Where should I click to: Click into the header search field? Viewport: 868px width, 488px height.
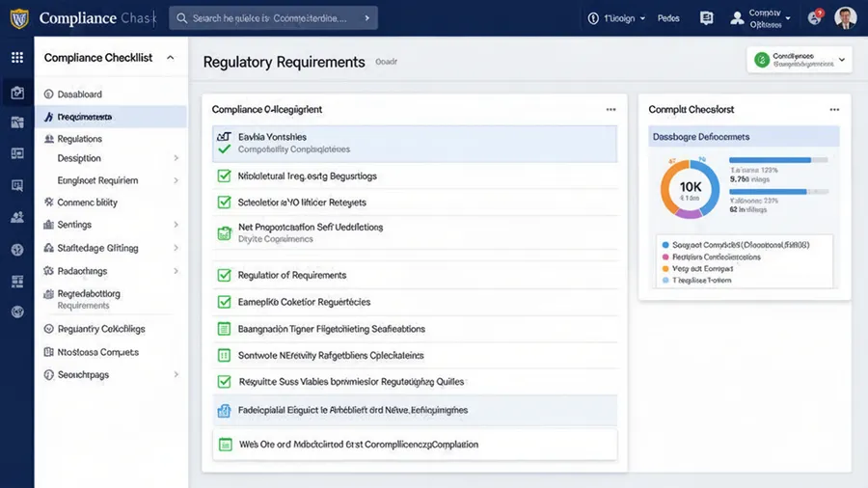(274, 18)
